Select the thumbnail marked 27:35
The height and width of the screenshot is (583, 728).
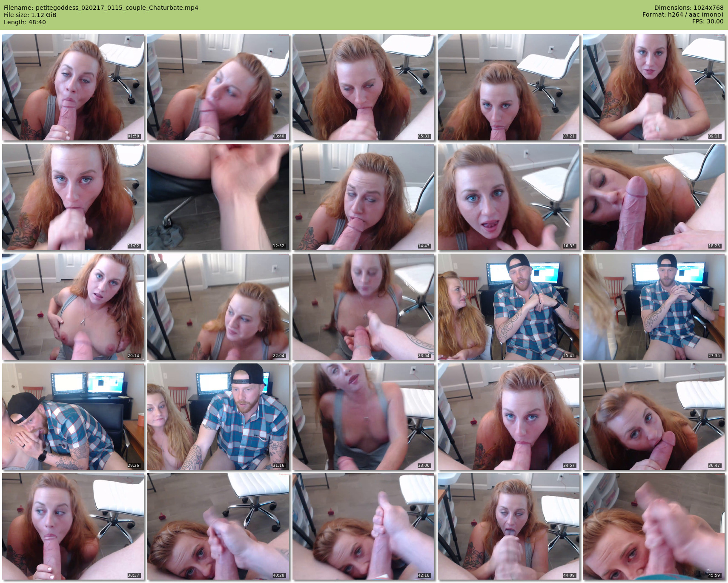pyautogui.click(x=654, y=307)
